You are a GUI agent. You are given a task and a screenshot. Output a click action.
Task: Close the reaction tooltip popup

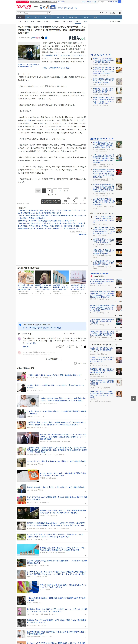point(60,200)
